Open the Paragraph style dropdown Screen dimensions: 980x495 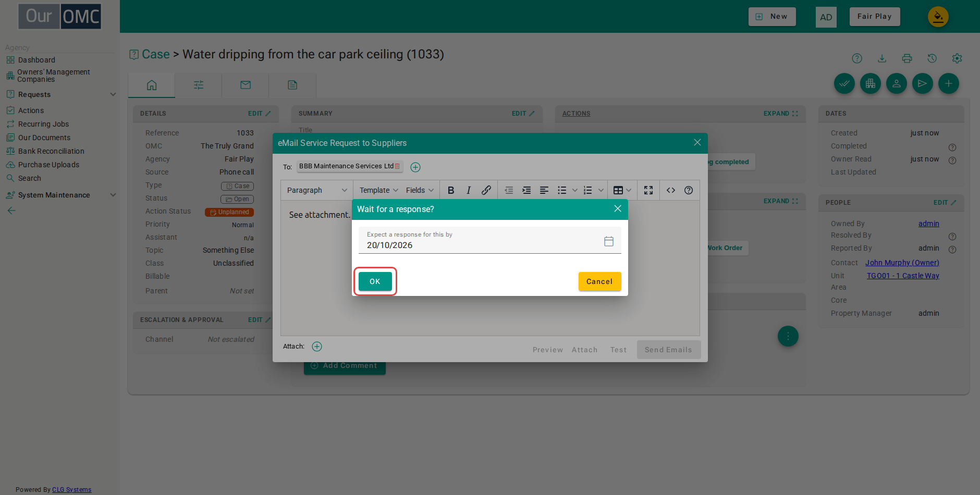pyautogui.click(x=317, y=190)
